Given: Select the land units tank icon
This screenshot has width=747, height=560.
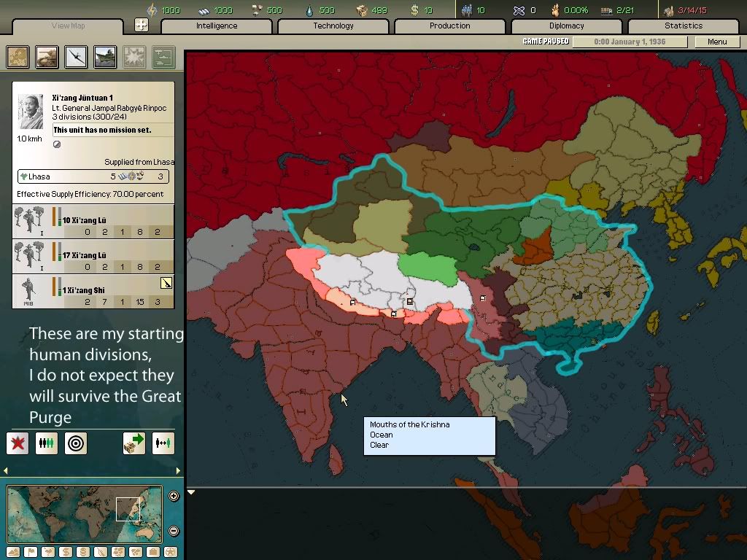Looking at the screenshot, I should coord(47,57).
